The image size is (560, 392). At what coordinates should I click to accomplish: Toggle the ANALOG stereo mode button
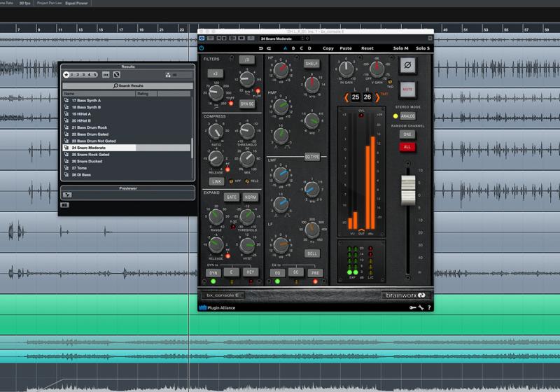(x=407, y=116)
